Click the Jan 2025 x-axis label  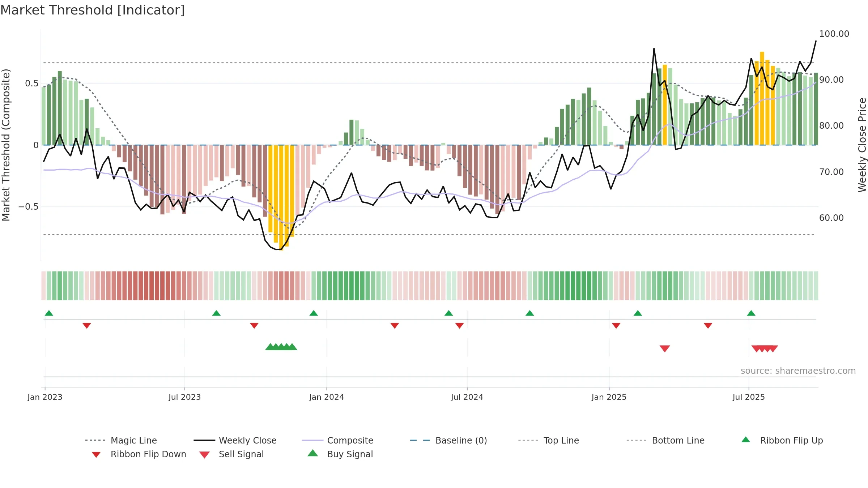(x=609, y=397)
